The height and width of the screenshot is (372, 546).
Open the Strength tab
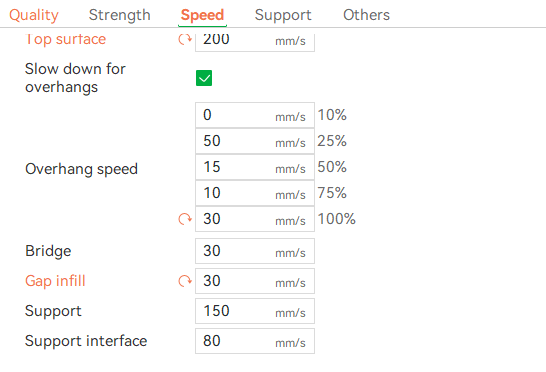click(119, 15)
